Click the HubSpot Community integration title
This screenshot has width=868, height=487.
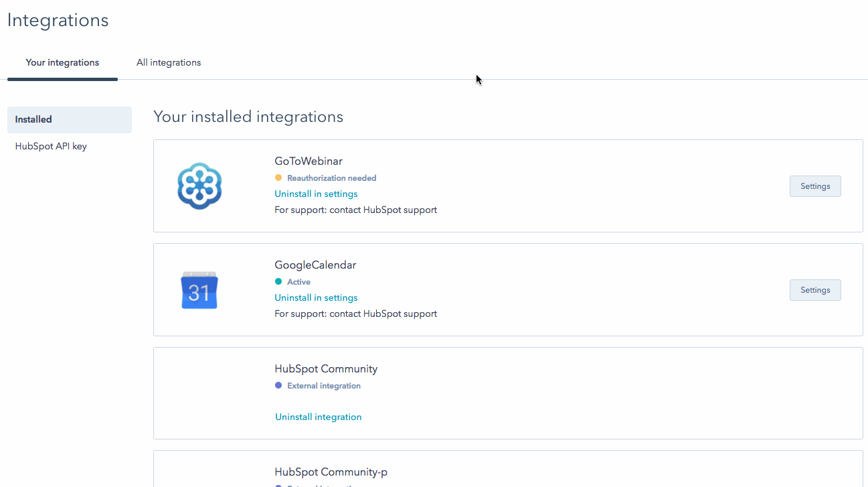click(326, 368)
